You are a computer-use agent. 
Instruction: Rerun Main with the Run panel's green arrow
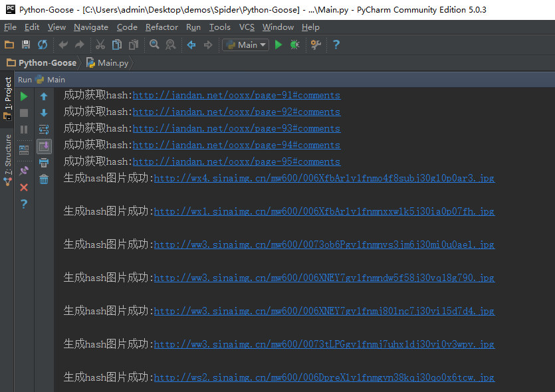[24, 96]
